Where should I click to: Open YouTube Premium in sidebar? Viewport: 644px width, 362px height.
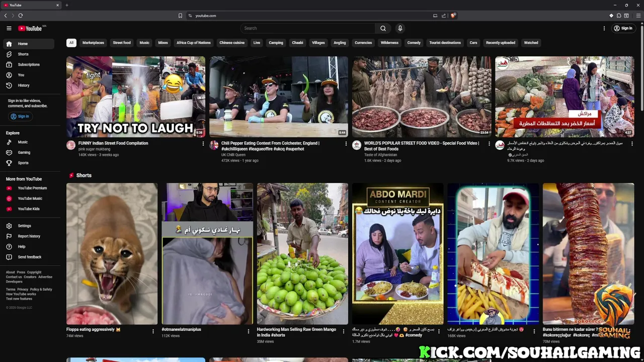28,188
